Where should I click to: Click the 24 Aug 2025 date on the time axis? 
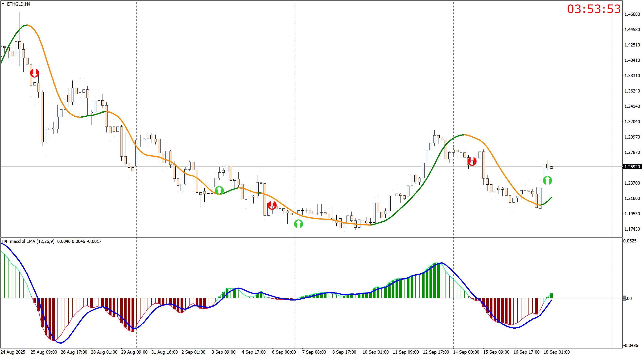[x=13, y=352]
